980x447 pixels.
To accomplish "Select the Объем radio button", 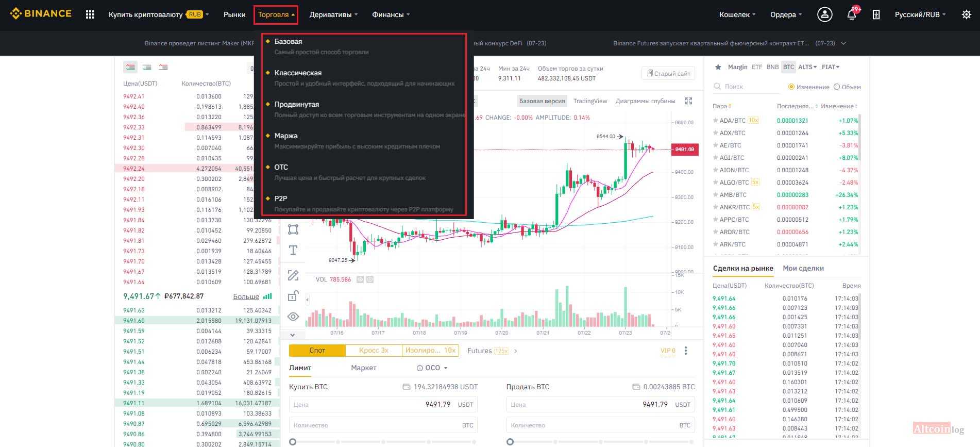I will click(x=837, y=87).
